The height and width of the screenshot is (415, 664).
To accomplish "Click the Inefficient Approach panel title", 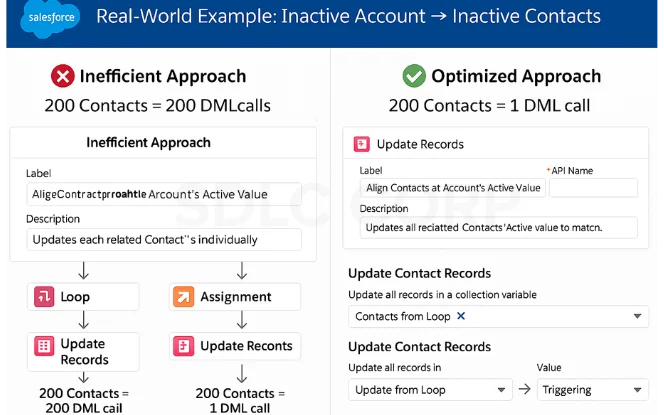I will [x=148, y=143].
